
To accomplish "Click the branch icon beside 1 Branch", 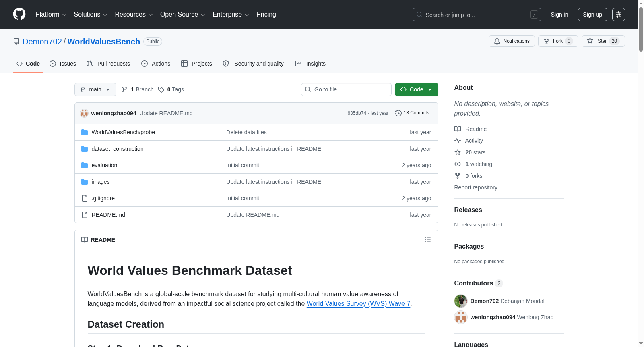I will point(125,89).
